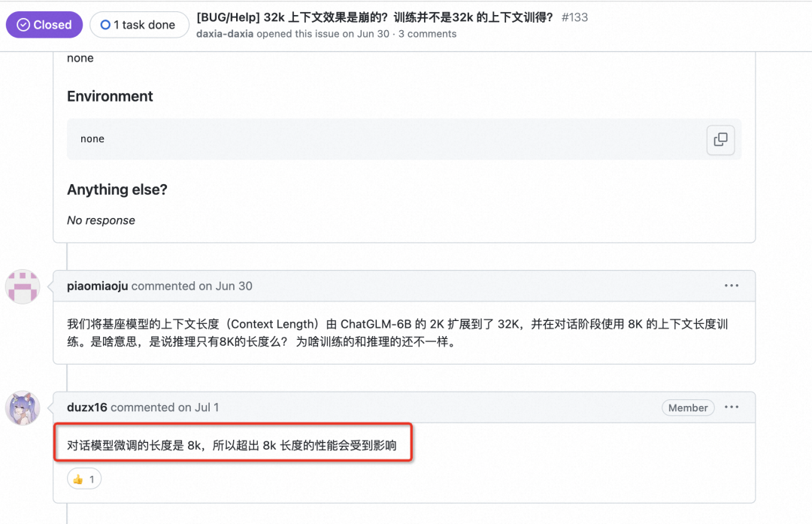Click the 'on Jun 30' timestamp of piaomiaoju's comment
This screenshot has width=812, height=524.
pos(226,286)
